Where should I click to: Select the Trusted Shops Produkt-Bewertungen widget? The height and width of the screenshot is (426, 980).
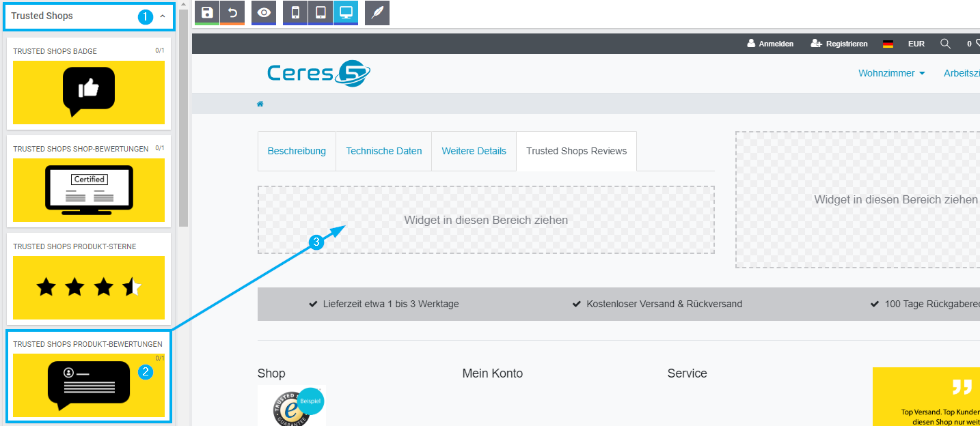tap(89, 376)
